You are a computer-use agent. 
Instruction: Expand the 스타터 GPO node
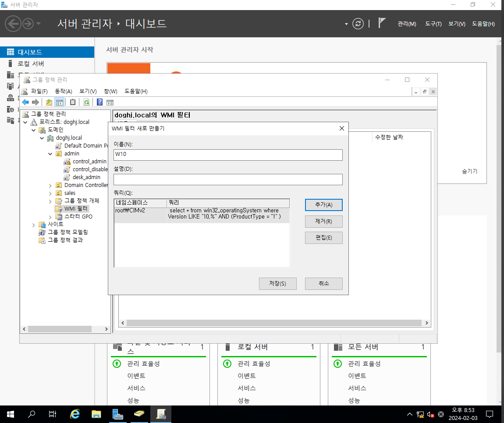tap(50, 217)
